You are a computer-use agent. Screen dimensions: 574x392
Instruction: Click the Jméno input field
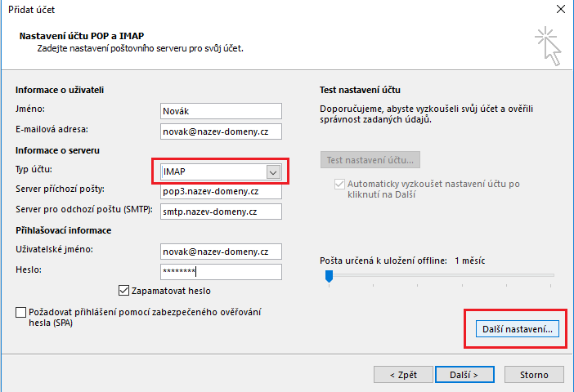click(x=221, y=111)
